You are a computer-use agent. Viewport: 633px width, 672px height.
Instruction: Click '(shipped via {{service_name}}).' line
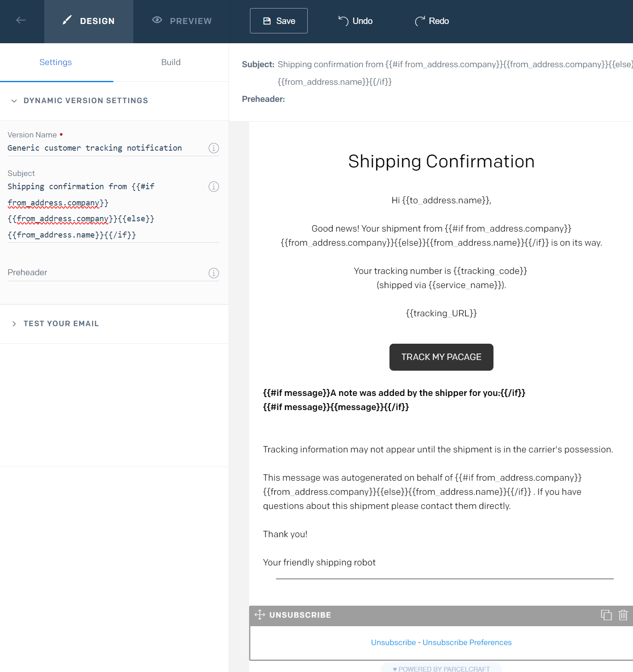point(441,285)
